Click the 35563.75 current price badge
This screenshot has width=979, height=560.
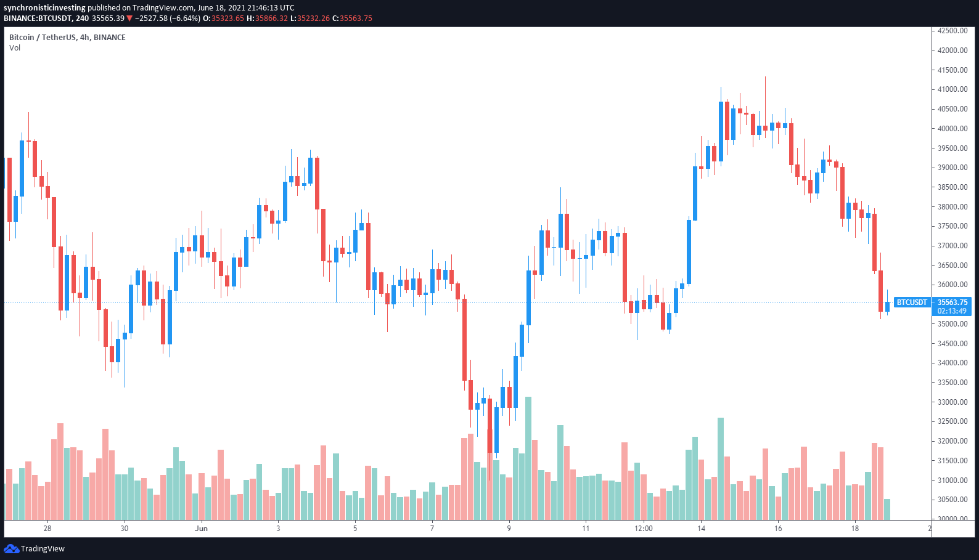[x=952, y=302]
